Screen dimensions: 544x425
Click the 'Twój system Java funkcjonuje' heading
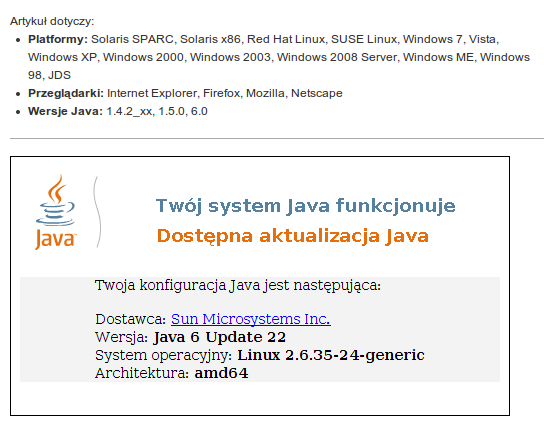pos(305,206)
